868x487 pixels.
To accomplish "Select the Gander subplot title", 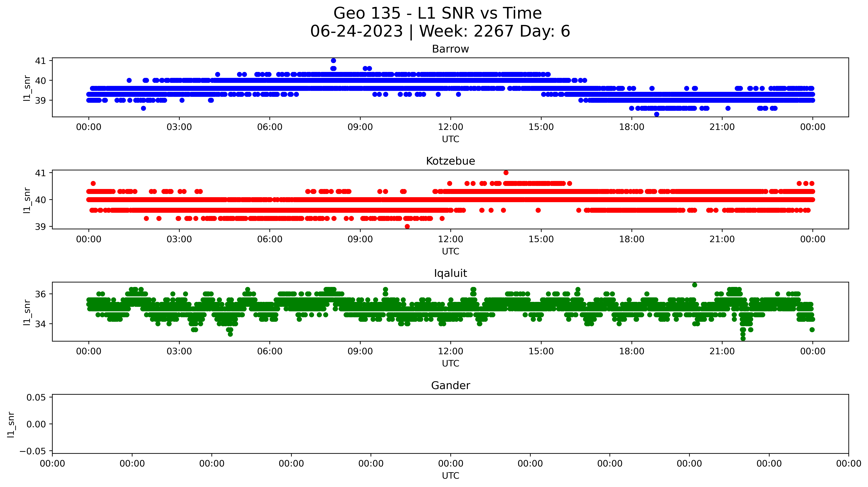I will pos(451,386).
